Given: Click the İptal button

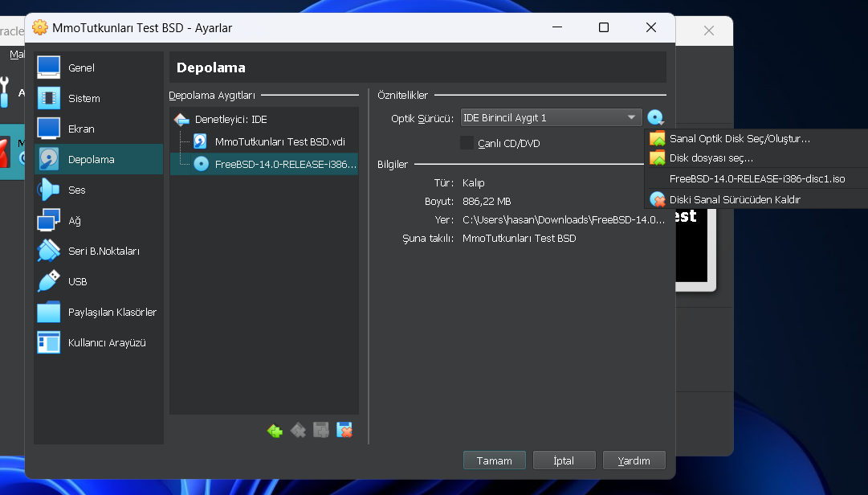Looking at the screenshot, I should click(x=564, y=460).
